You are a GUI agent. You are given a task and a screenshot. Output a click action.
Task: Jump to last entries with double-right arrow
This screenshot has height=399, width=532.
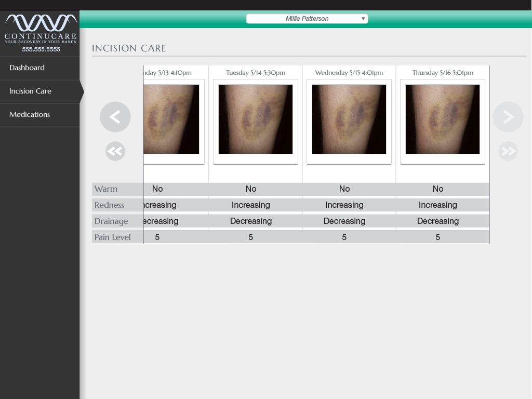pyautogui.click(x=508, y=151)
